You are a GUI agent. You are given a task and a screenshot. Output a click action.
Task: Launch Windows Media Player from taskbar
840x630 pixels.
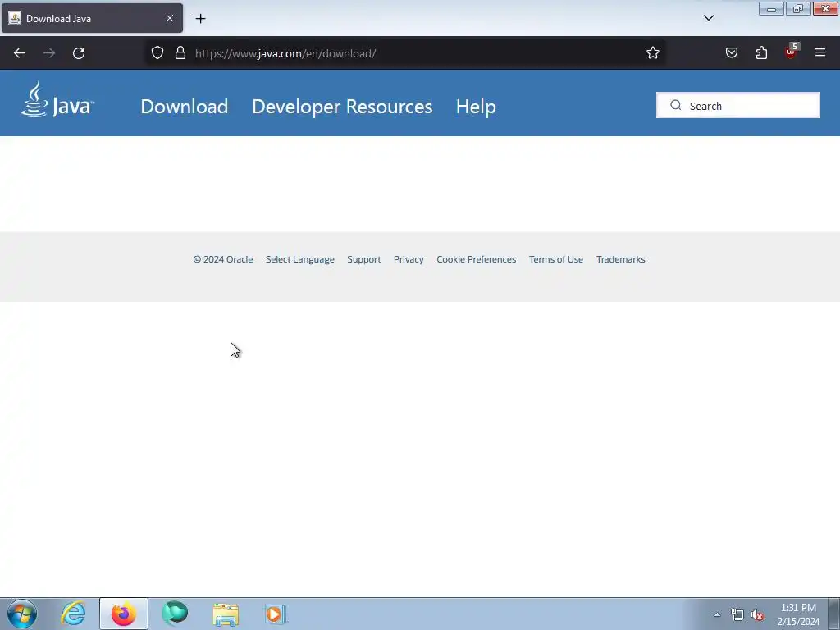[276, 614]
